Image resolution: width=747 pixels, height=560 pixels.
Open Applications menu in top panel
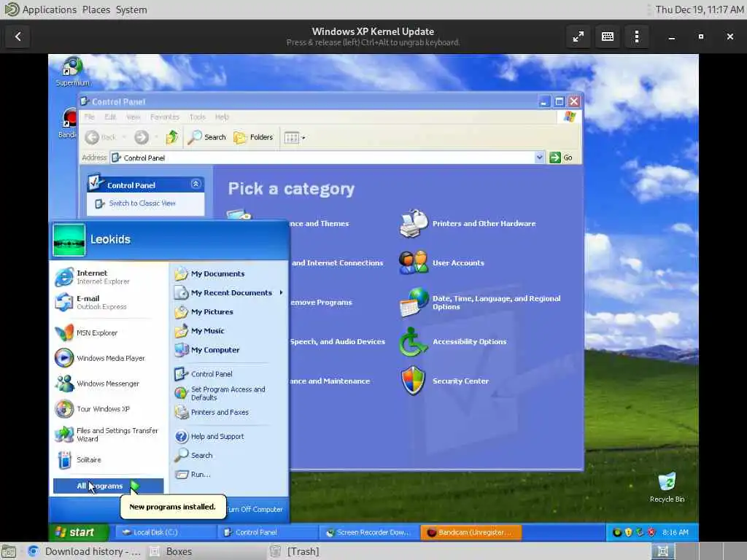point(49,9)
